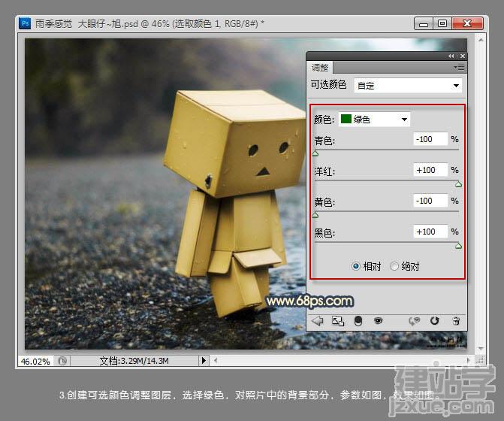Minimize the document window
504x421 pixels.
[424, 24]
